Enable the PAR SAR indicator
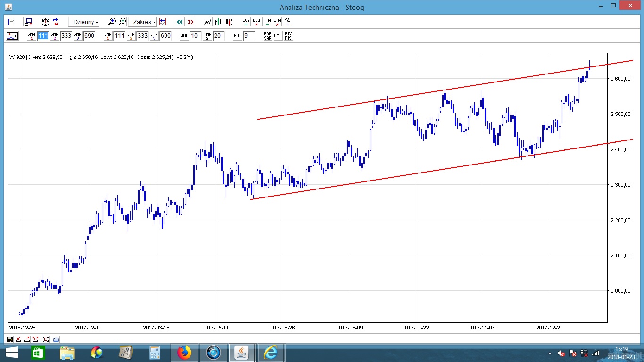The image size is (644, 362). [267, 36]
